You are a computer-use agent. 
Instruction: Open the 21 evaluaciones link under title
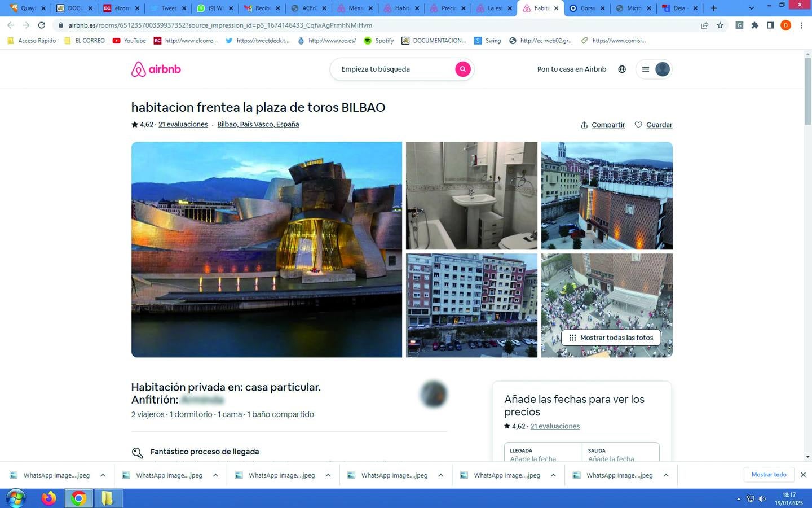click(183, 124)
